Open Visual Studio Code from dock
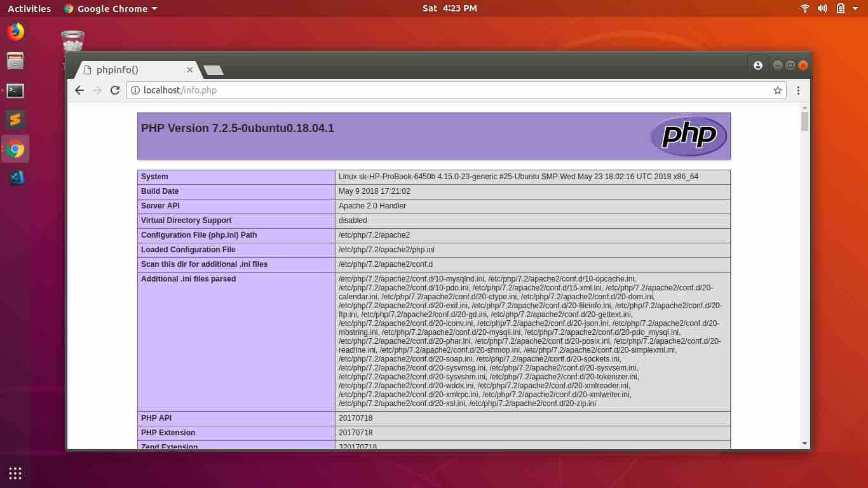Viewport: 868px width, 488px height. 15,179
